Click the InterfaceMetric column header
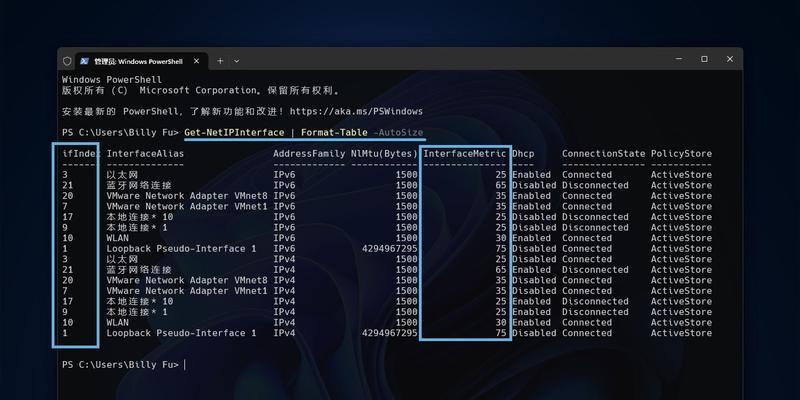 pyautogui.click(x=465, y=154)
